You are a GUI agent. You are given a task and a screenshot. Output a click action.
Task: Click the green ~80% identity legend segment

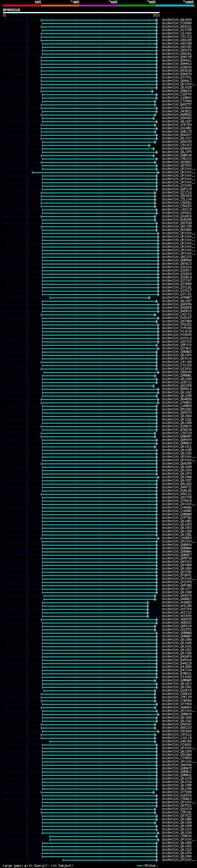click(x=137, y=6)
